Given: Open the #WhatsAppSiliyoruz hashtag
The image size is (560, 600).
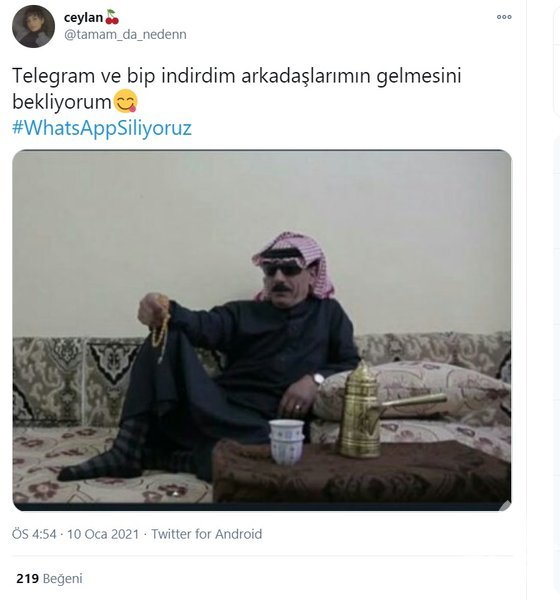Looking at the screenshot, I should 102,127.
